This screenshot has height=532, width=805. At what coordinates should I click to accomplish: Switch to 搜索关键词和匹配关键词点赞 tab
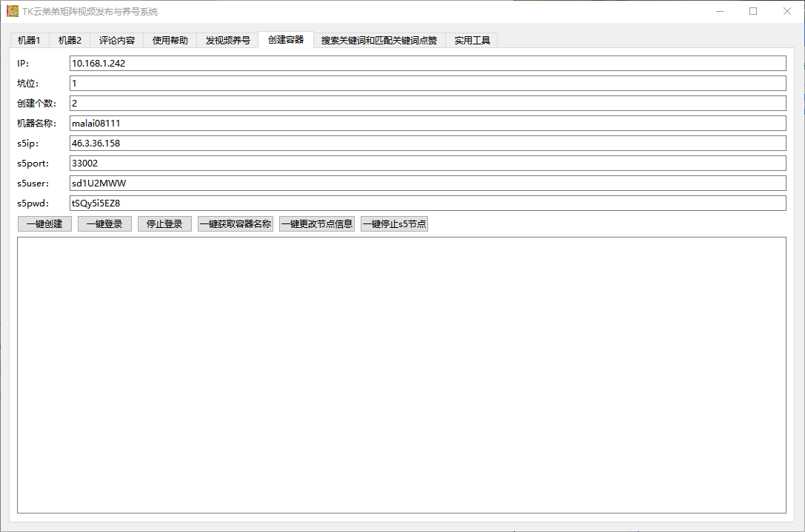point(378,41)
